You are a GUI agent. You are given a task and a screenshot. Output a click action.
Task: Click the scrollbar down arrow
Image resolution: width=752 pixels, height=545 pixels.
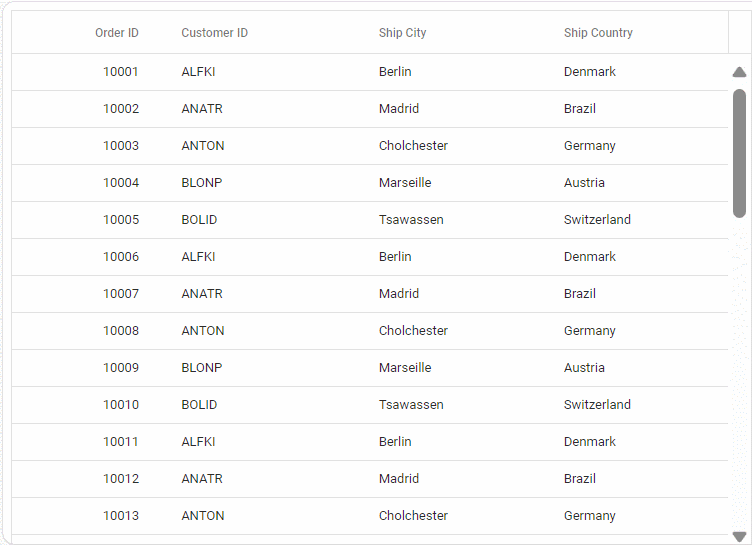pyautogui.click(x=739, y=536)
